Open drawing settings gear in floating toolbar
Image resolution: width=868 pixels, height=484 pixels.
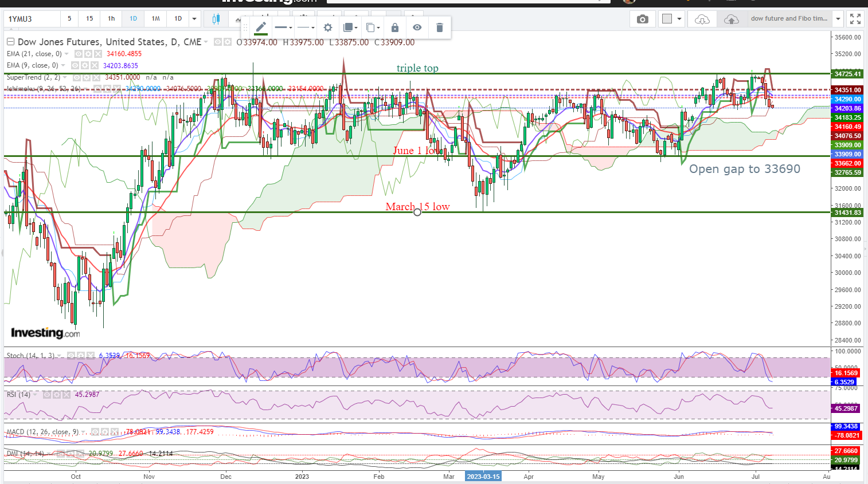point(327,27)
